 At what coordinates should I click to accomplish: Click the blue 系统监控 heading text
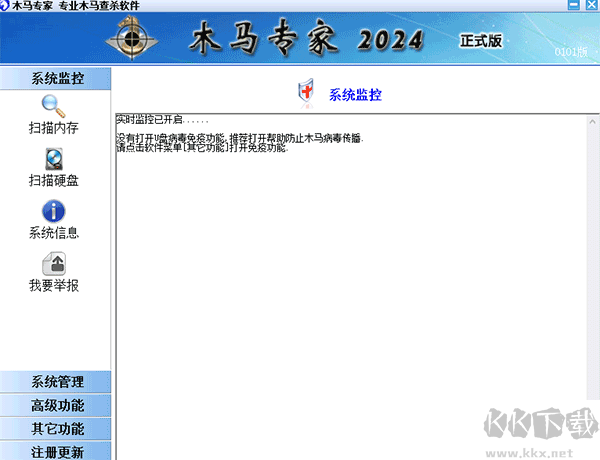[355, 95]
